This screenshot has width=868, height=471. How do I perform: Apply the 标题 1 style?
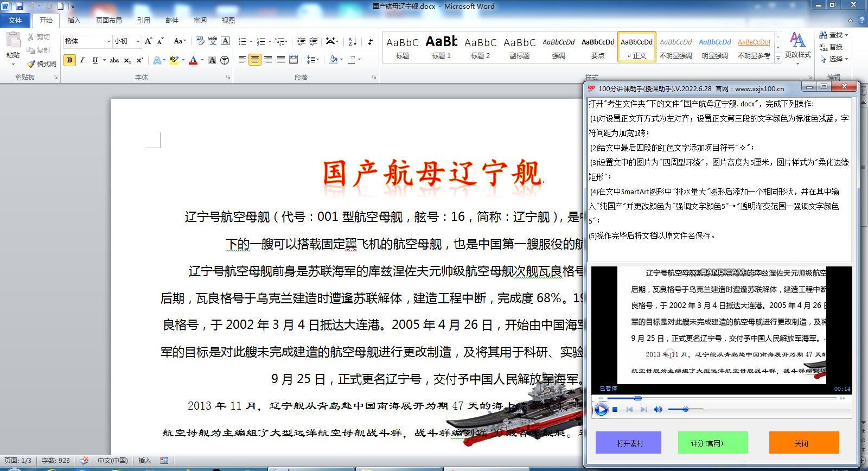[x=442, y=47]
